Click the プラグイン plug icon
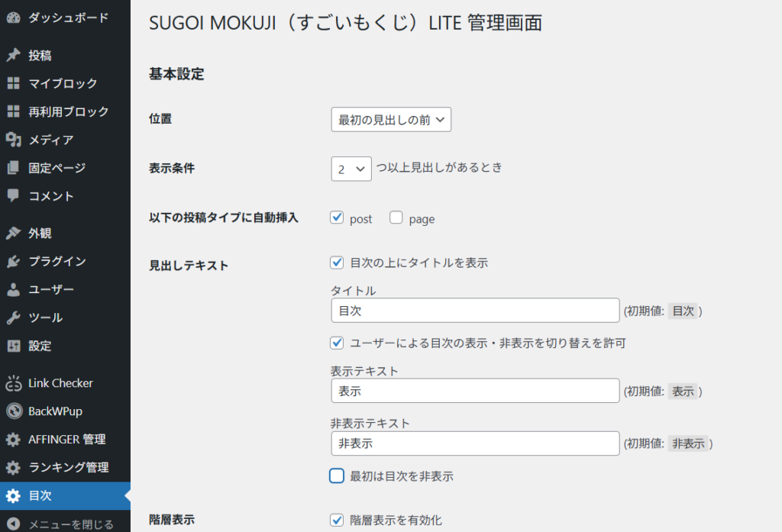782x532 pixels. pyautogui.click(x=13, y=262)
